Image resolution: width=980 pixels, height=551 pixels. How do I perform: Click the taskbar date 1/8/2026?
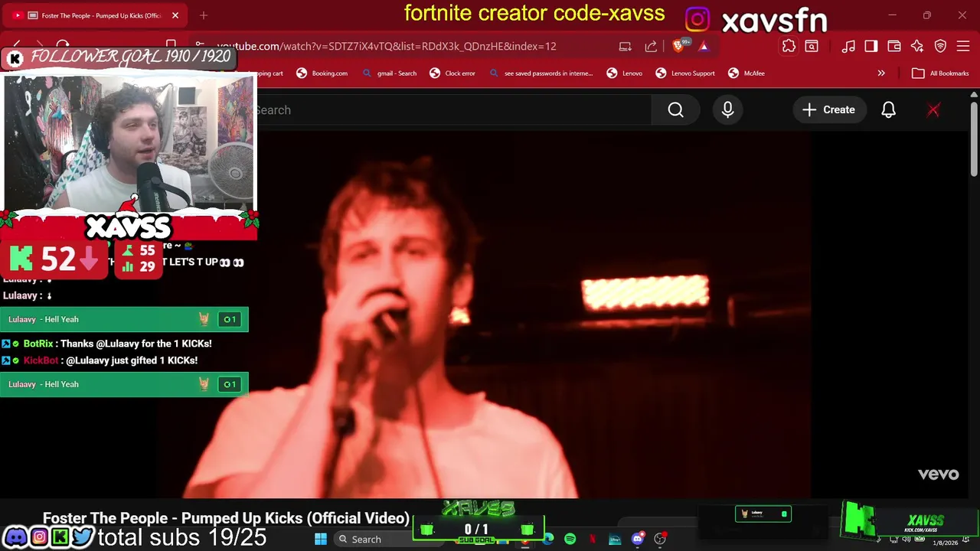(x=945, y=543)
